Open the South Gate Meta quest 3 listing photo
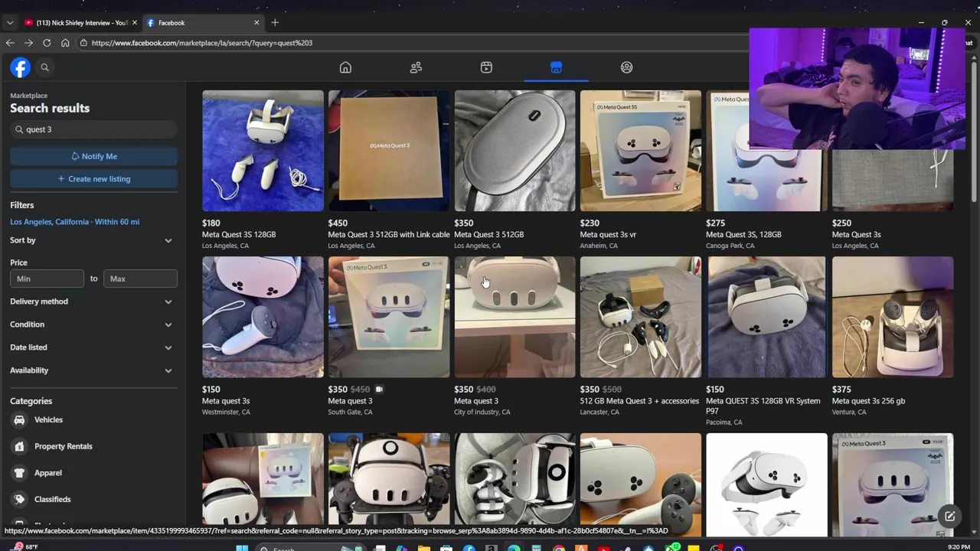The image size is (980, 551). point(389,317)
